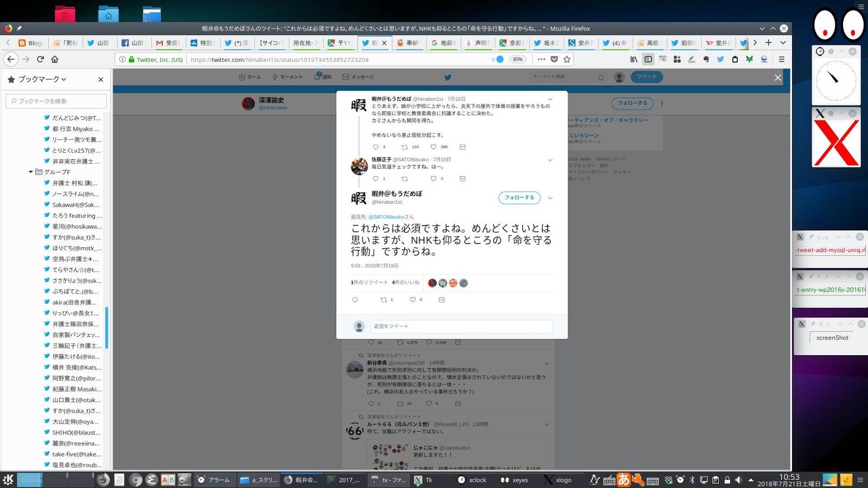Image resolution: width=868 pixels, height=488 pixels.
Task: Open Twitter モーメント
Action: click(x=288, y=77)
